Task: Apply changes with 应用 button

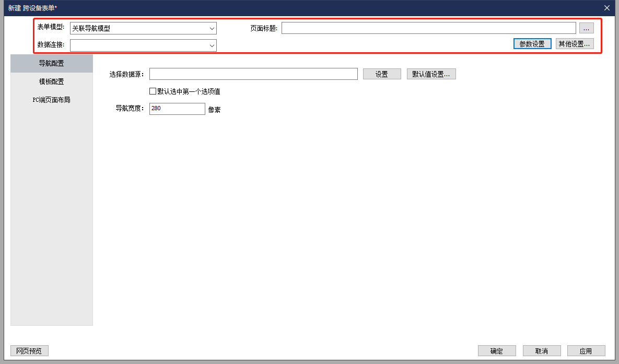Action: point(586,351)
